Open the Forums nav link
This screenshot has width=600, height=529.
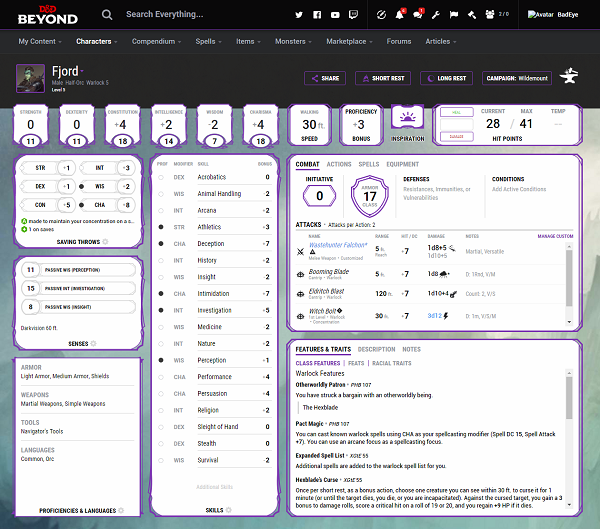399,41
